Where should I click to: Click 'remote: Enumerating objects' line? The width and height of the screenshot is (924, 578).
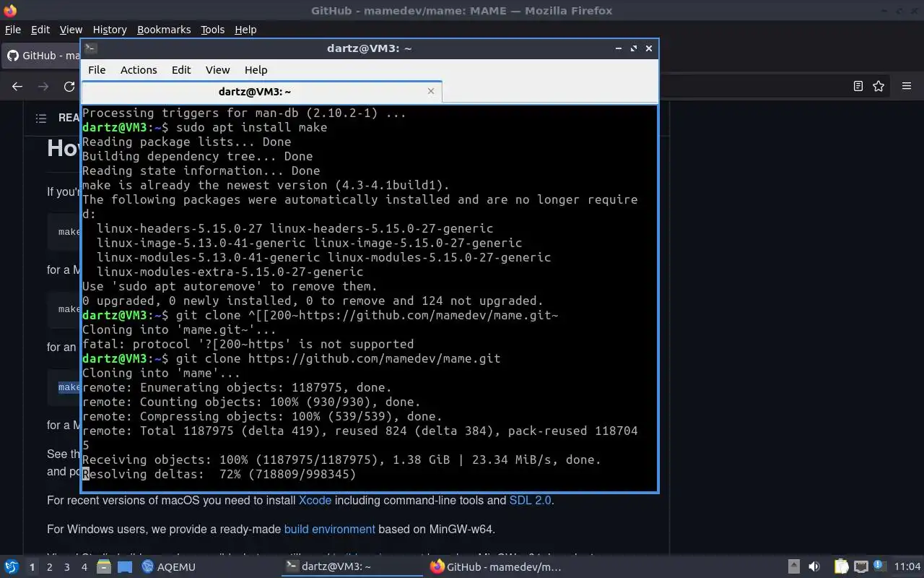(x=237, y=387)
